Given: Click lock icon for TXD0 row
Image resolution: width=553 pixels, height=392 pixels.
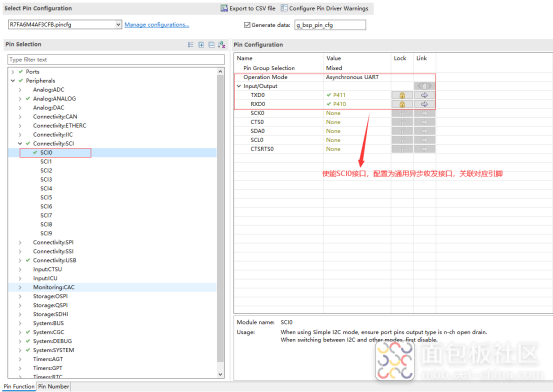Looking at the screenshot, I should 402,95.
